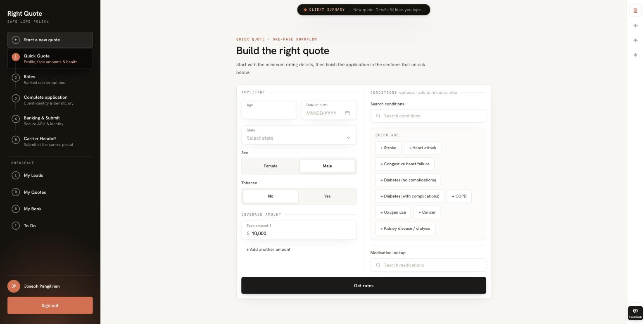Open the Select state dropdown
Screen dimensions: 644x324
pos(299,135)
